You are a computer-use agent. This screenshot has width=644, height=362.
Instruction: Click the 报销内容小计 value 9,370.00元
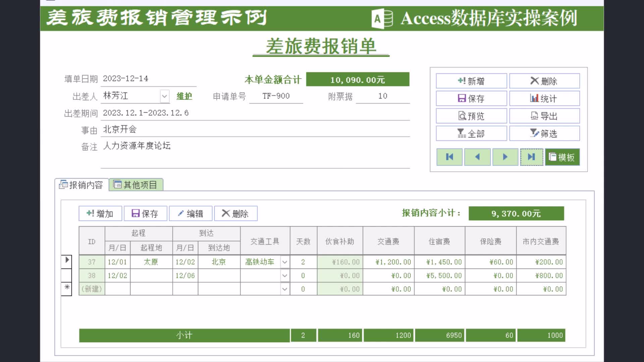pos(516,214)
